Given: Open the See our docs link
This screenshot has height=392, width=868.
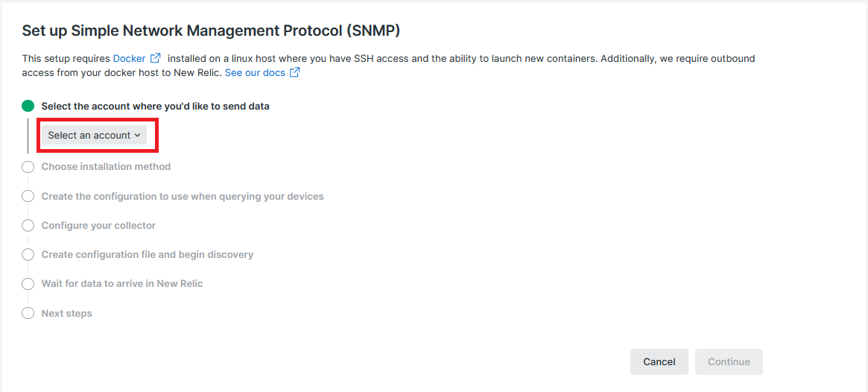Looking at the screenshot, I should (256, 72).
